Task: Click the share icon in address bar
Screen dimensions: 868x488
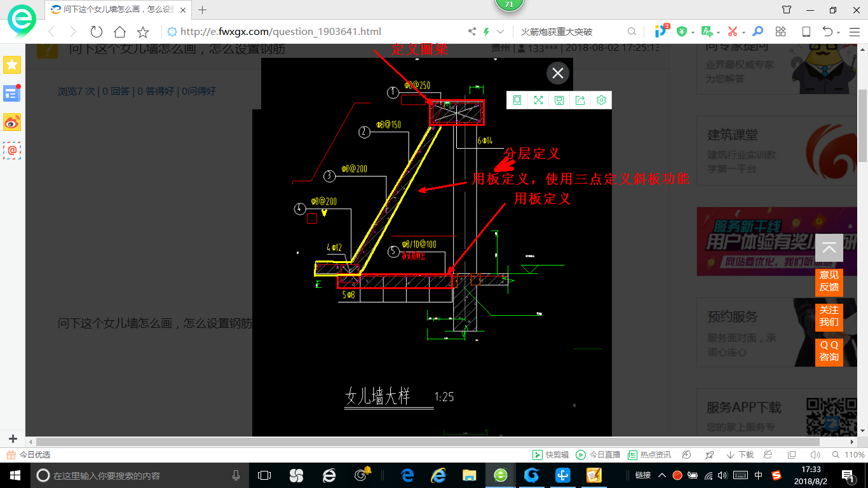Action: click(x=472, y=32)
